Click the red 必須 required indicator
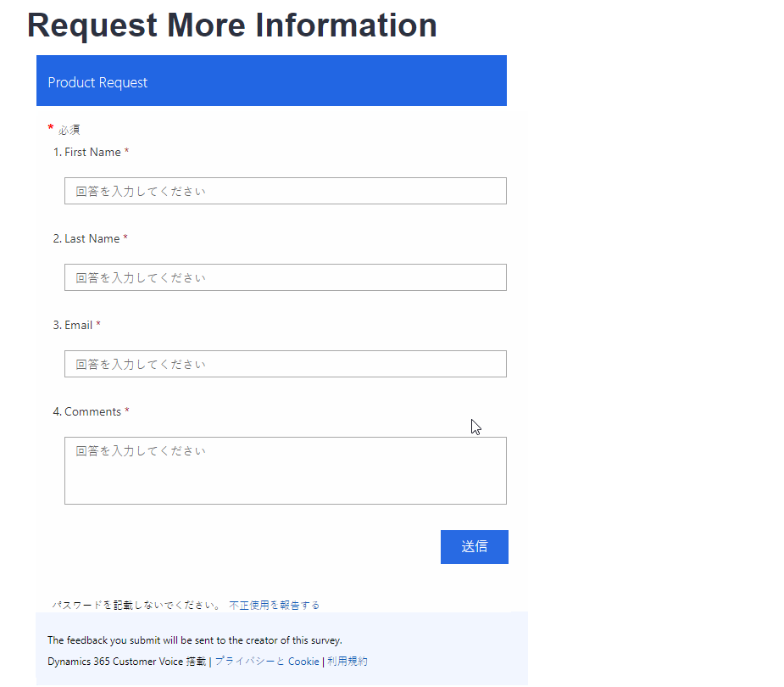The width and height of the screenshot is (784, 687). (x=64, y=128)
